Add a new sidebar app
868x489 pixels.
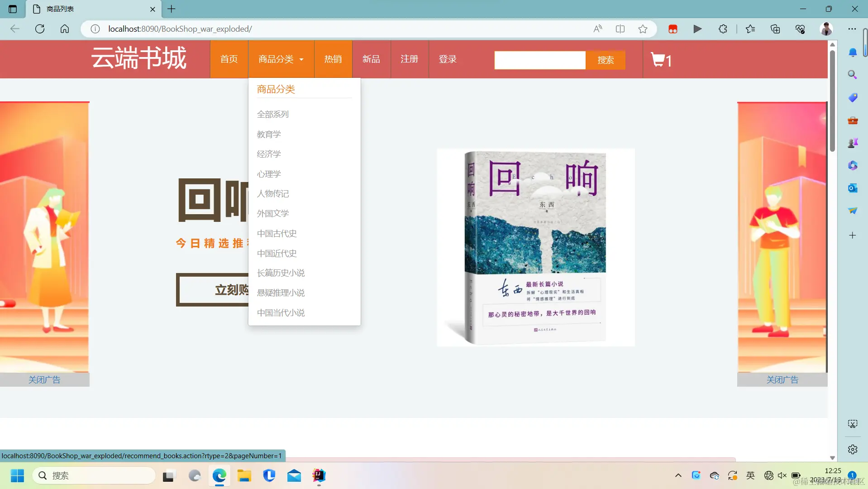tap(853, 235)
